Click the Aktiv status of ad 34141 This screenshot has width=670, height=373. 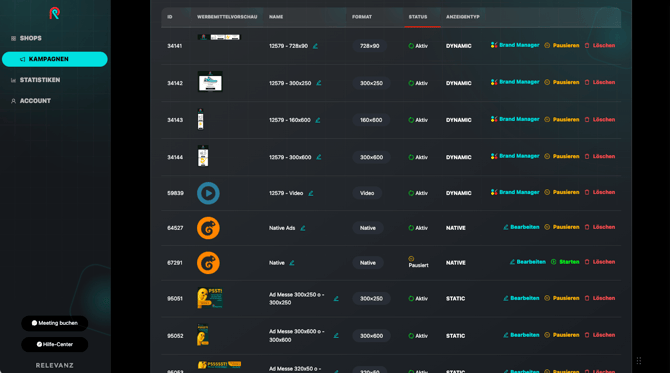coord(418,46)
